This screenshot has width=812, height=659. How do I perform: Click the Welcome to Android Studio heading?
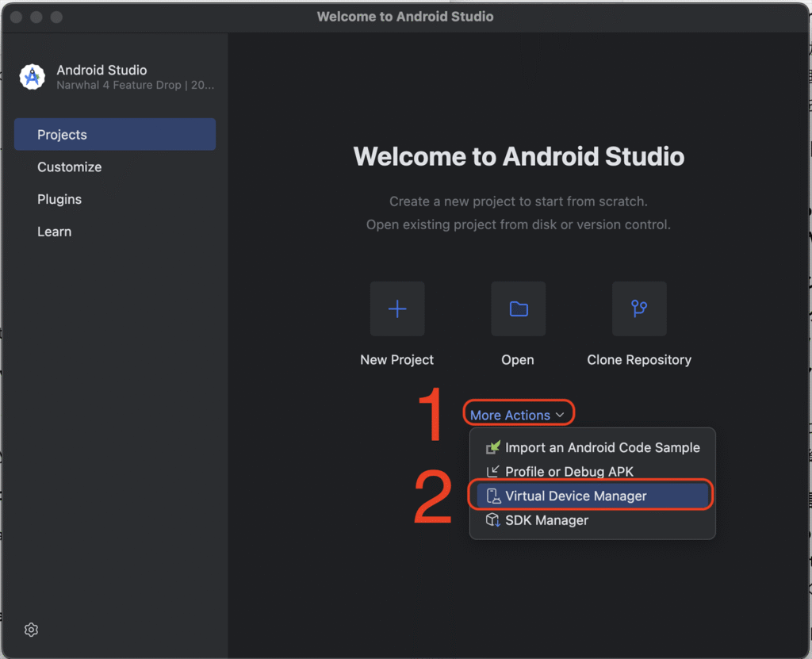[519, 156]
